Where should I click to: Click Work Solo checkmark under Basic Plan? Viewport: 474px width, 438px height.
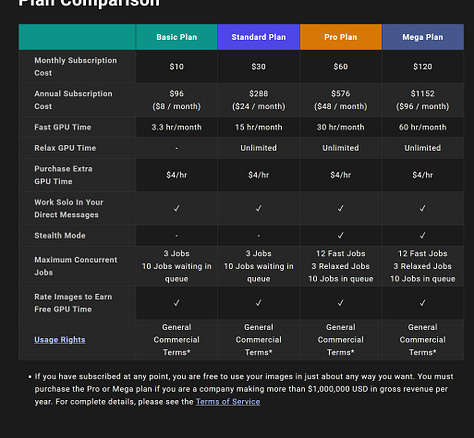point(177,208)
